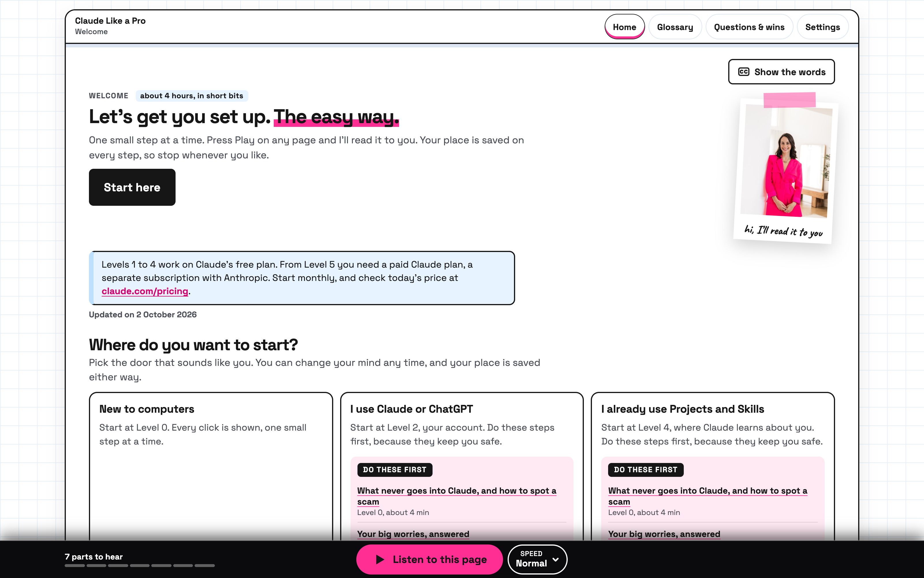This screenshot has height=578, width=924.
Task: Click the fourth segment of parts progress bar
Action: [140, 565]
